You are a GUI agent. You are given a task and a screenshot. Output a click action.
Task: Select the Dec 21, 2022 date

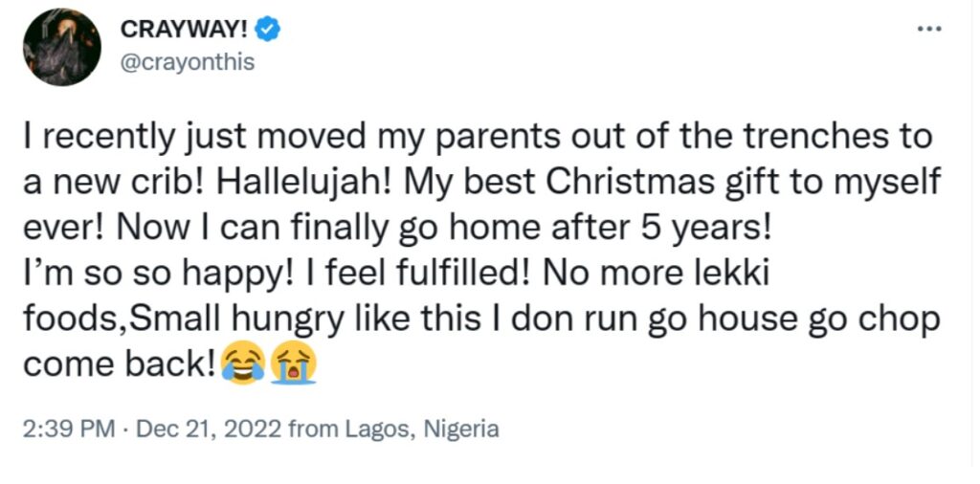pyautogui.click(x=209, y=429)
